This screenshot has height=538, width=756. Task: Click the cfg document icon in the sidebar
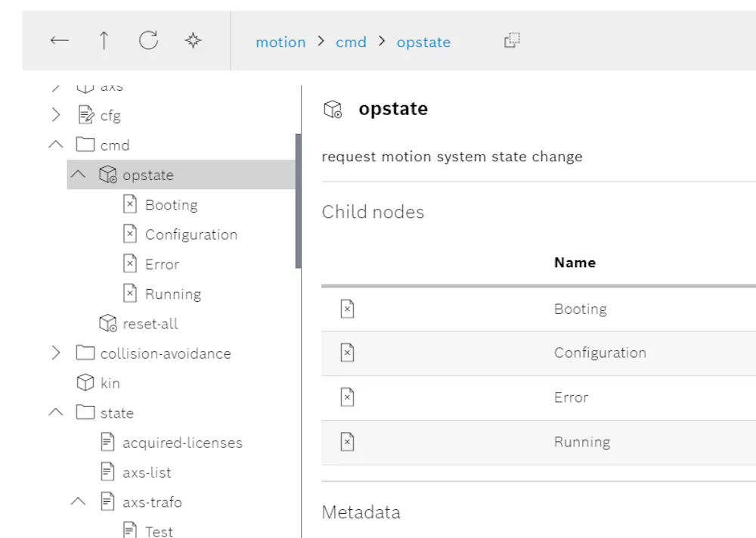(x=85, y=115)
